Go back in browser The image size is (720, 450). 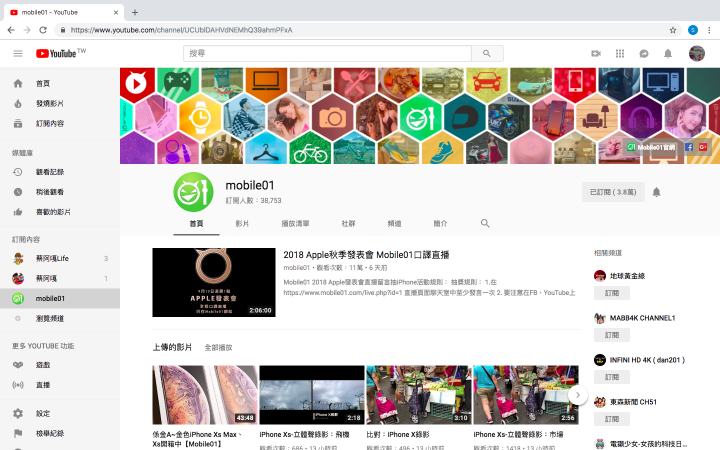(11, 30)
